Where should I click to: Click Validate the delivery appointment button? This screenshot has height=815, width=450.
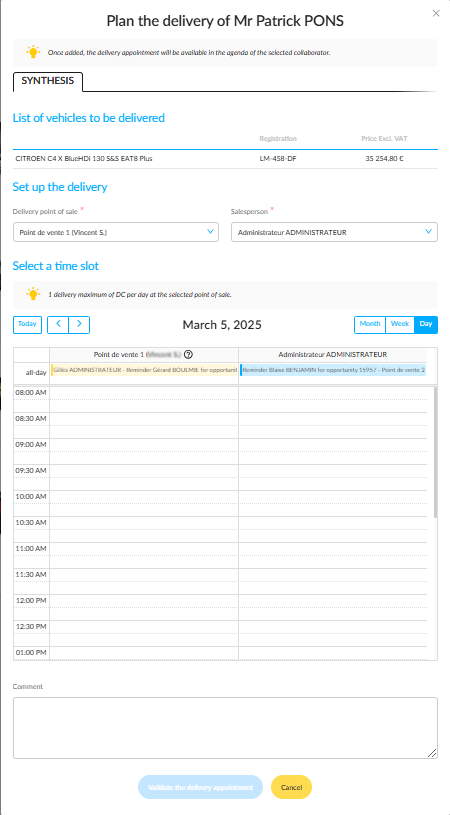pyautogui.click(x=201, y=787)
